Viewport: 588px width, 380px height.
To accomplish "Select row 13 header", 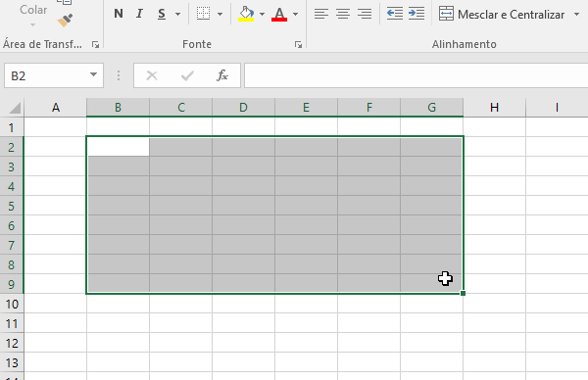I will click(x=12, y=362).
